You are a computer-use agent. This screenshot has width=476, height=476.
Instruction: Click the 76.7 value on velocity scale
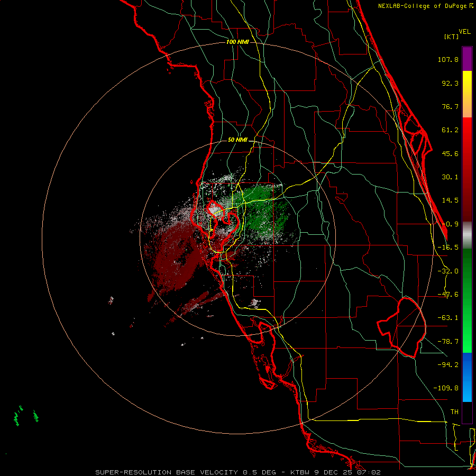click(450, 106)
